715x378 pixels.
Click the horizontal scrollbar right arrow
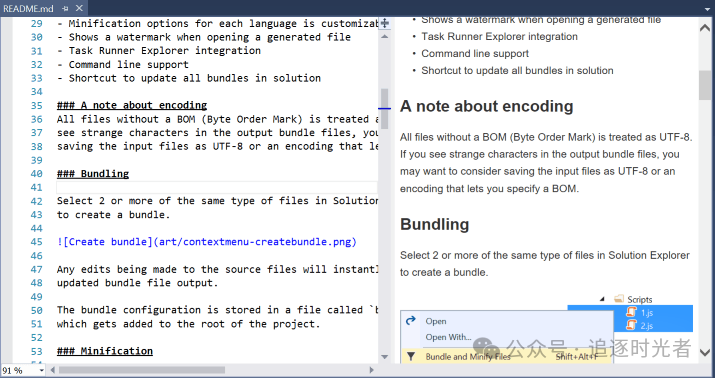pos(372,370)
